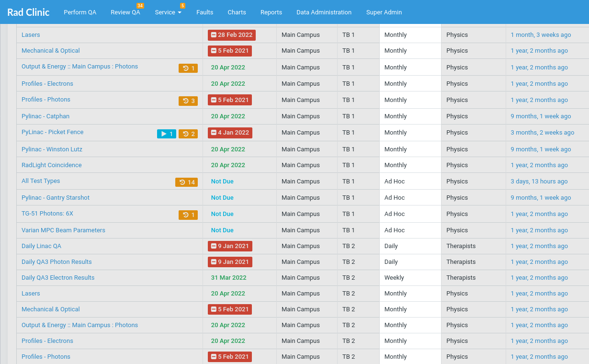
Task: Click the unreviewed badge showing 14 for All Test Types
Action: pos(186,182)
